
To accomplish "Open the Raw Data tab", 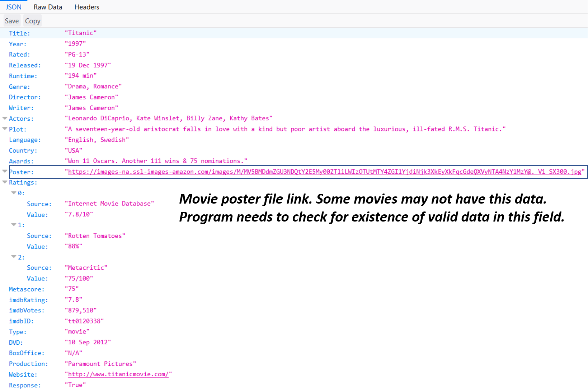I will [48, 7].
